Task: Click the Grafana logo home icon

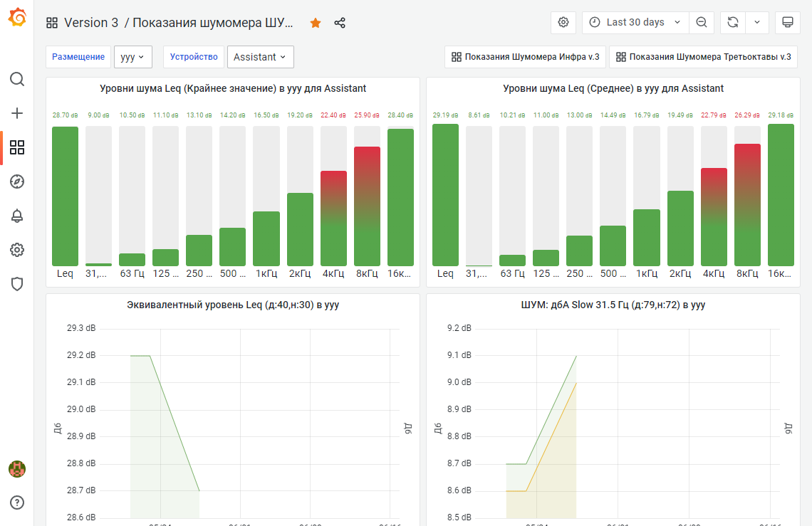Action: point(17,17)
